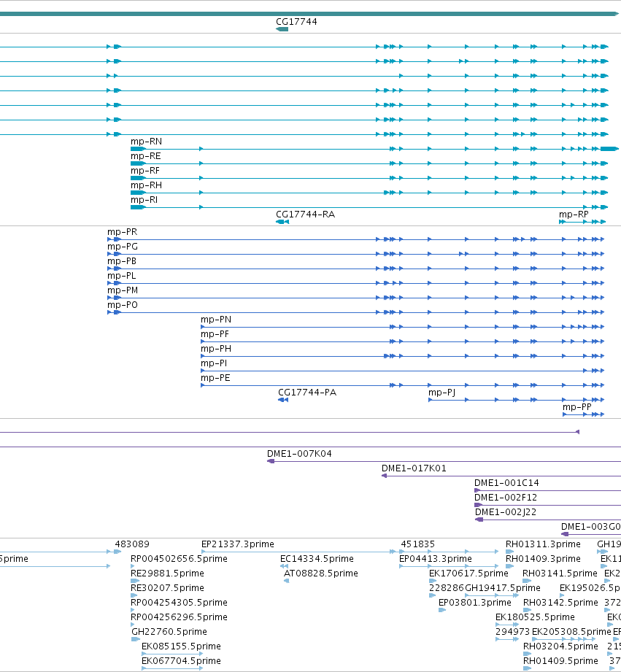Click the AT08828.5prime EST arrow glyph
621x672 pixels.
click(287, 581)
